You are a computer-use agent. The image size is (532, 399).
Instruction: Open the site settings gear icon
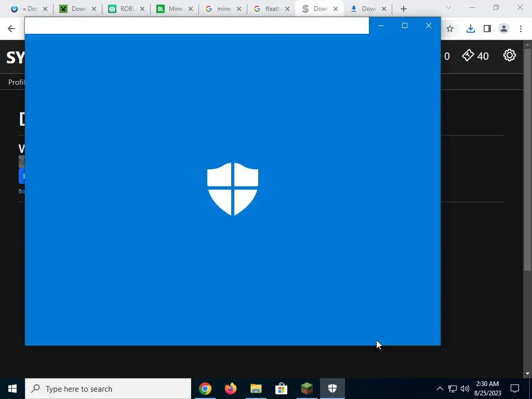(x=509, y=55)
